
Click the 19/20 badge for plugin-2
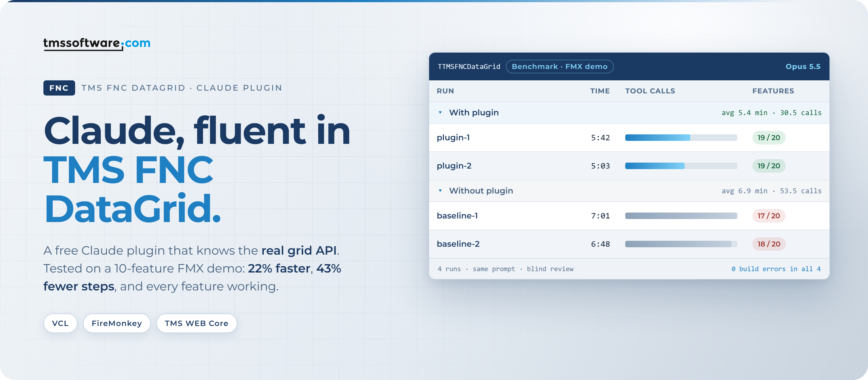pyautogui.click(x=769, y=166)
